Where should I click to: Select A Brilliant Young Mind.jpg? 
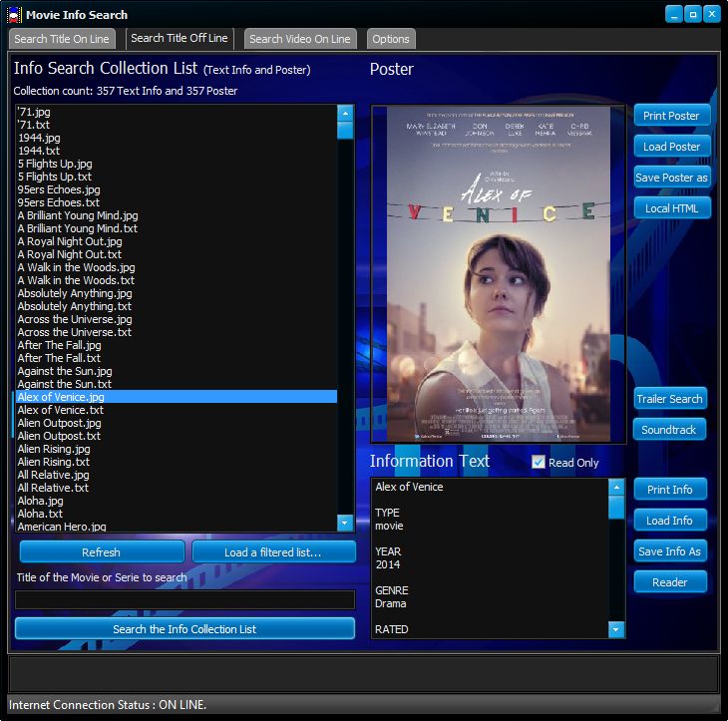coord(177,215)
